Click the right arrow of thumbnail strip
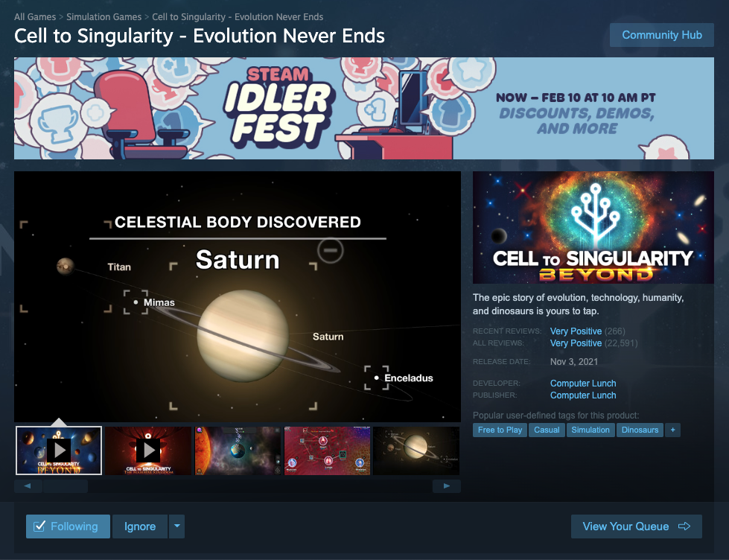The height and width of the screenshot is (560, 729). pos(446,486)
